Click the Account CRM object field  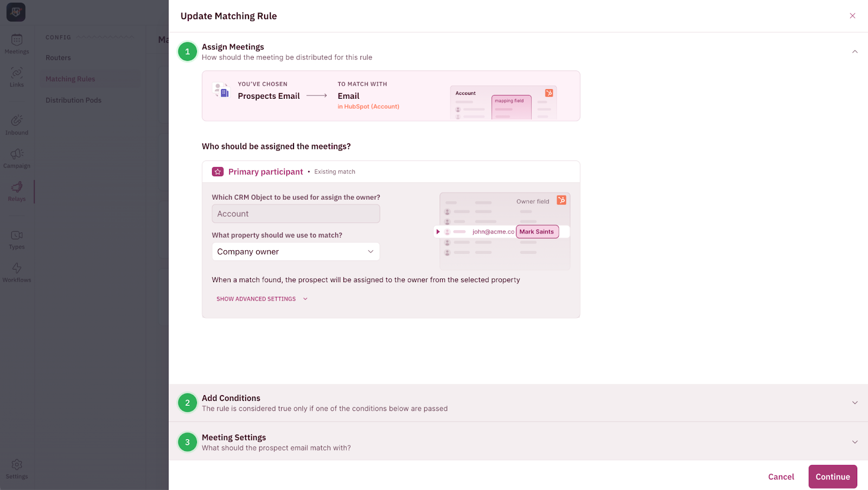click(296, 214)
